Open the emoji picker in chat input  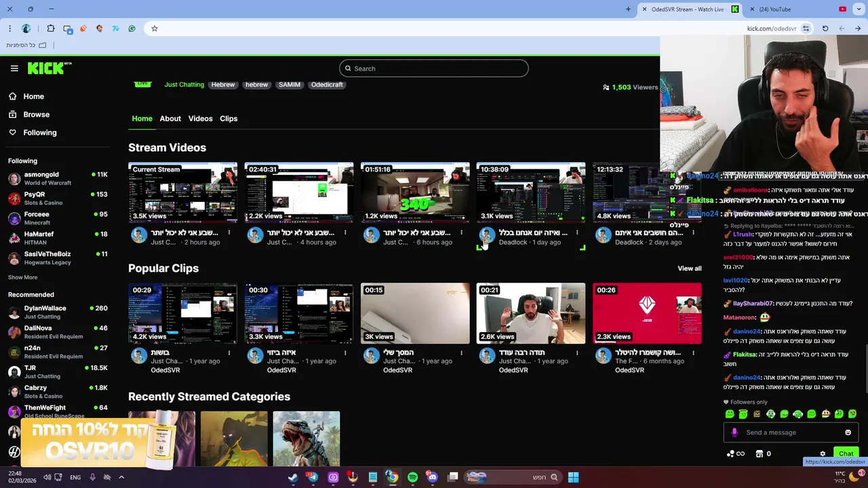pyautogui.click(x=848, y=432)
